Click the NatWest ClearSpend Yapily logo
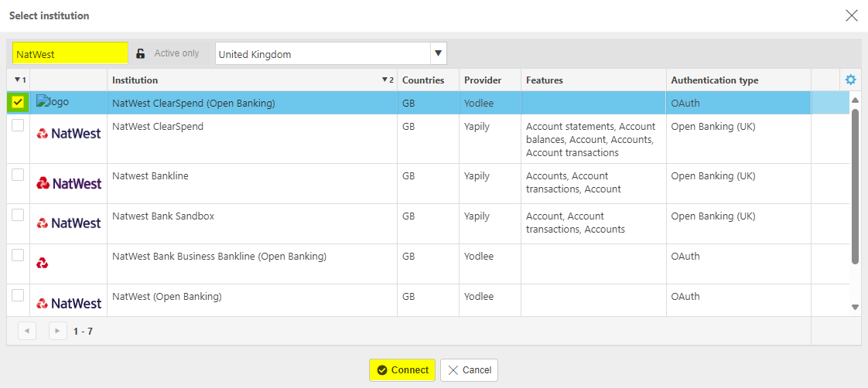The image size is (868, 388). 69,133
